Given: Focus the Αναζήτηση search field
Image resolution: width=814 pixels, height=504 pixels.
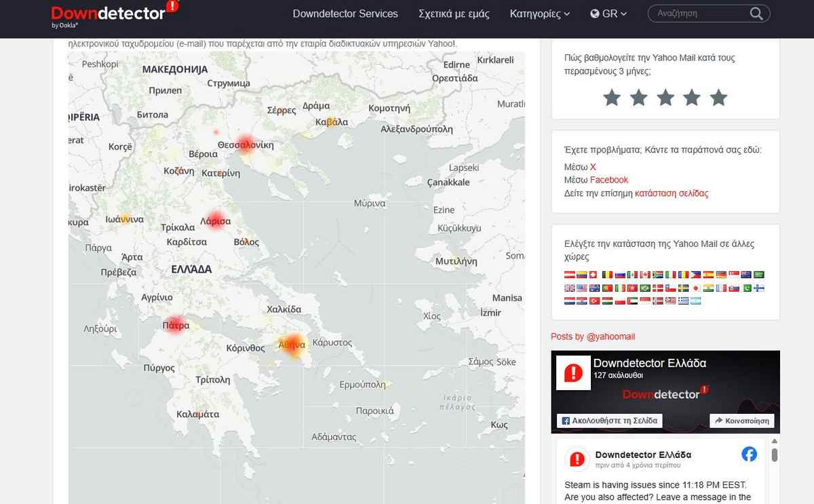Looking at the screenshot, I should coord(699,14).
